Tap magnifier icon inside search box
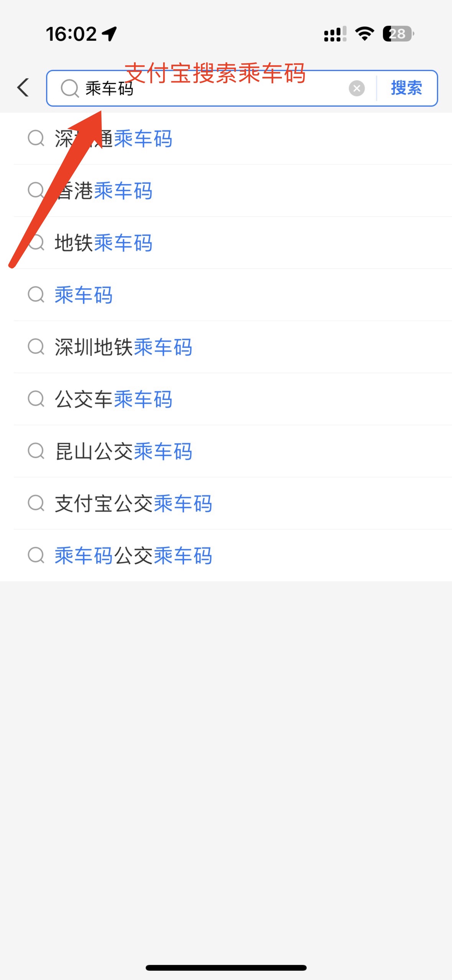The width and height of the screenshot is (452, 980). [x=70, y=88]
